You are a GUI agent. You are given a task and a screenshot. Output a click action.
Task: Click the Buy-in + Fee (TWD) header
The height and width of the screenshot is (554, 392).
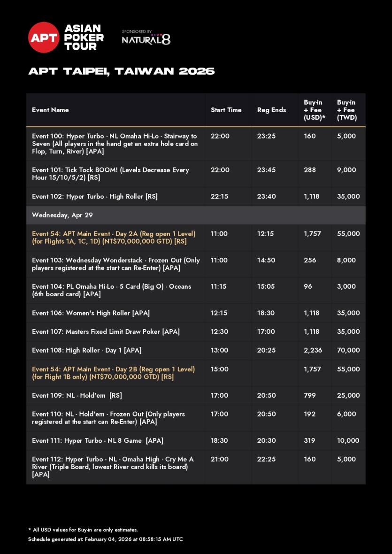pyautogui.click(x=347, y=110)
